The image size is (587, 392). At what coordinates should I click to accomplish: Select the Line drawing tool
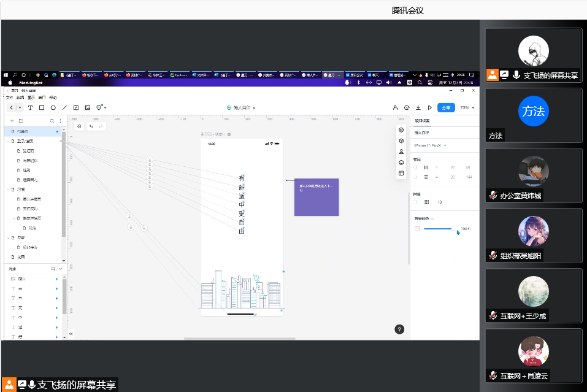coord(64,108)
